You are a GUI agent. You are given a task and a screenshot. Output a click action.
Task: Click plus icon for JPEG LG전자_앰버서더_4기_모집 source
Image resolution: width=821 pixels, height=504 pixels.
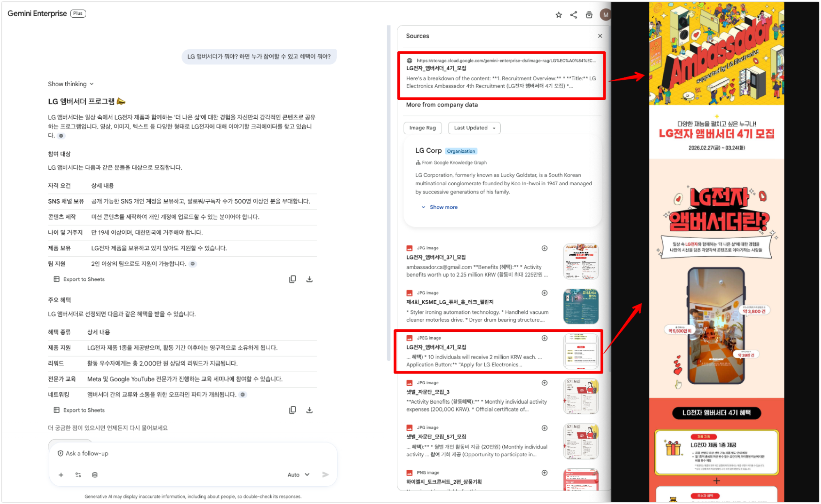click(544, 338)
